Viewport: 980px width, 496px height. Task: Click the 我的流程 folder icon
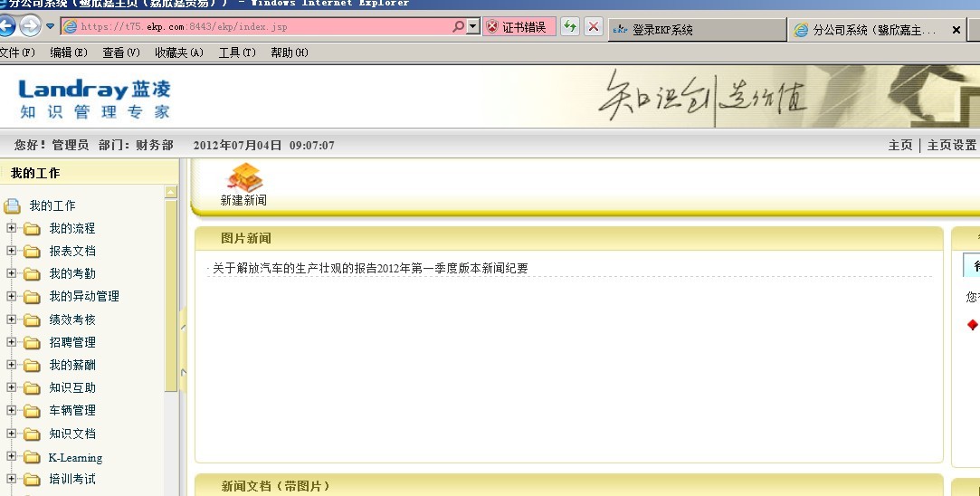(32, 229)
